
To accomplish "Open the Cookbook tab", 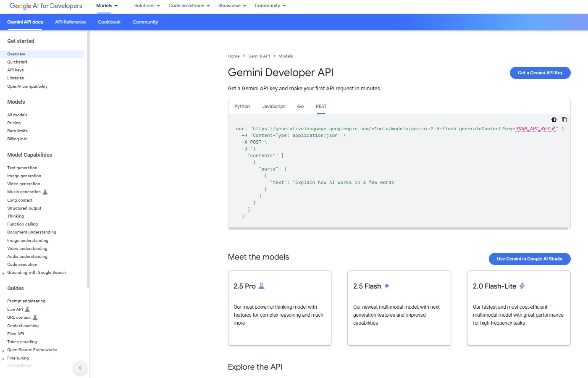I will 109,22.
